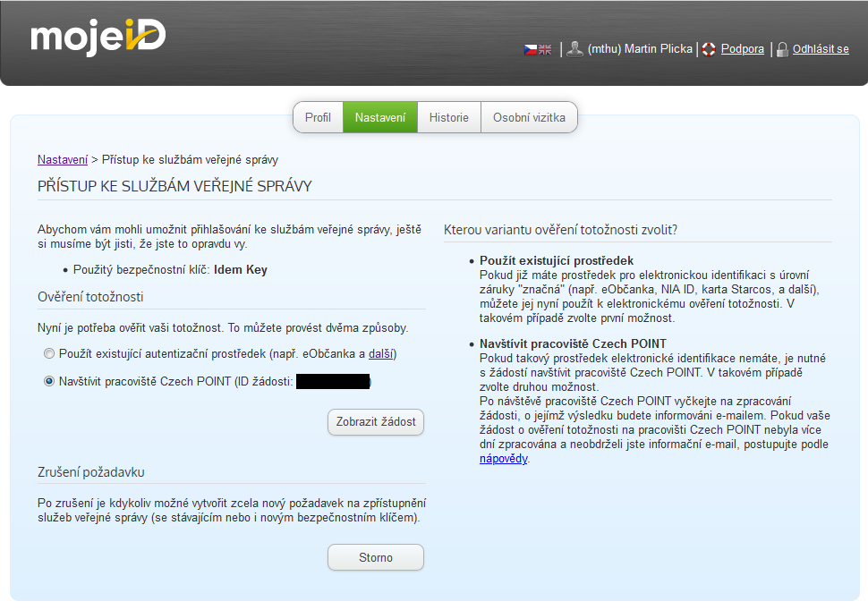
Task: Open the 'další' link in the radio option
Action: point(381,353)
